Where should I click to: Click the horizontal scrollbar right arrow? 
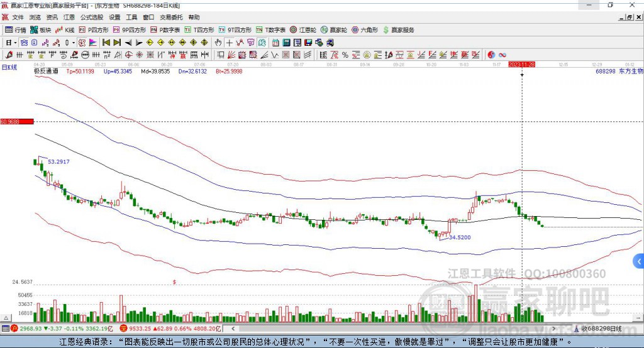coord(553,329)
